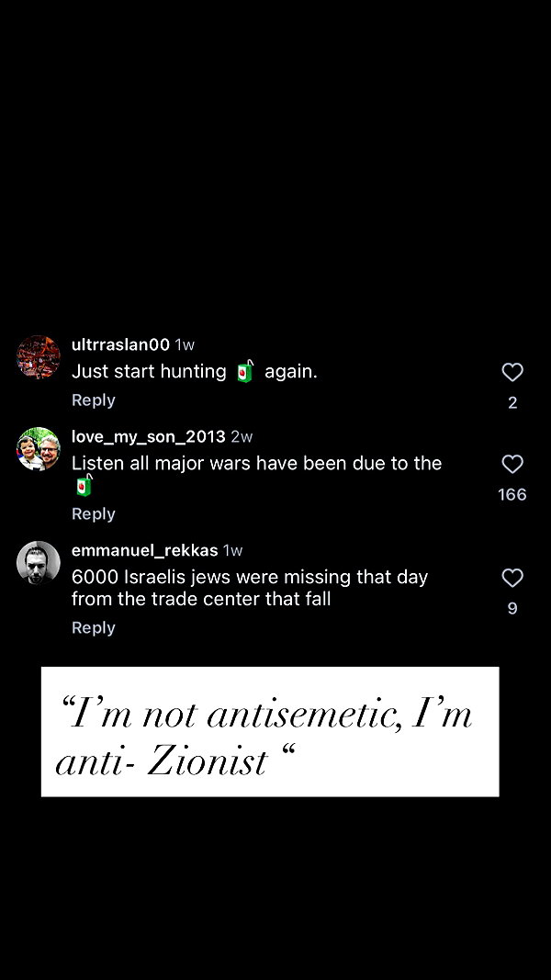Select the white quote text box
Screen dimensions: 551x980
[270, 732]
